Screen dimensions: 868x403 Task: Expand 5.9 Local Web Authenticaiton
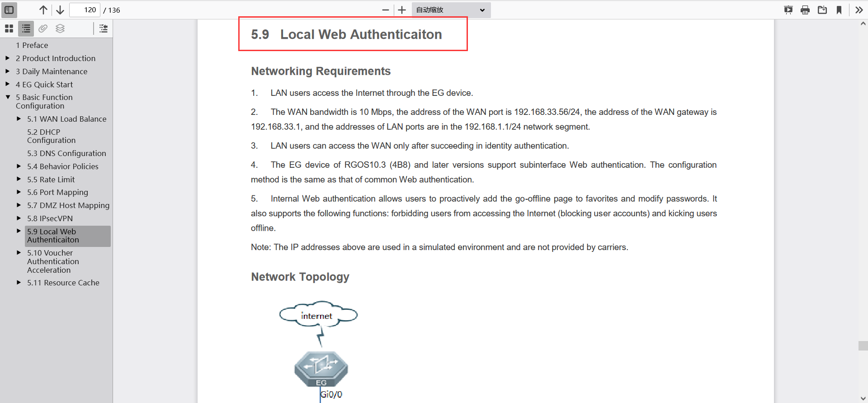[19, 231]
